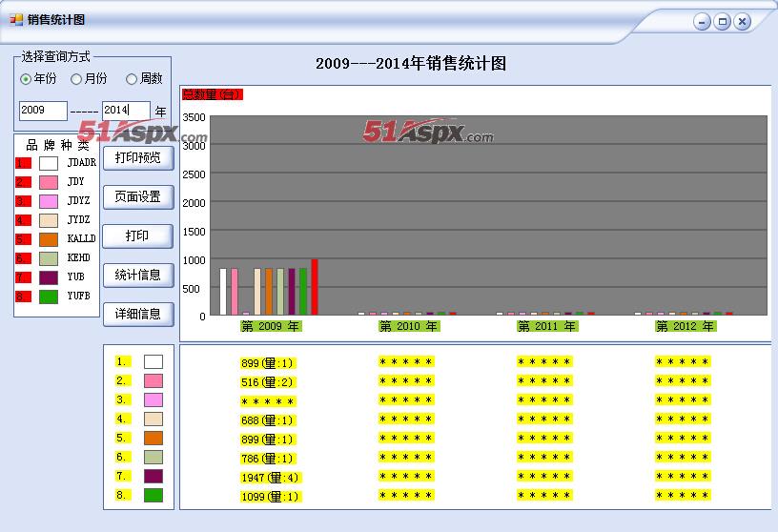Click the red bar in 2009 chart group

315,286
